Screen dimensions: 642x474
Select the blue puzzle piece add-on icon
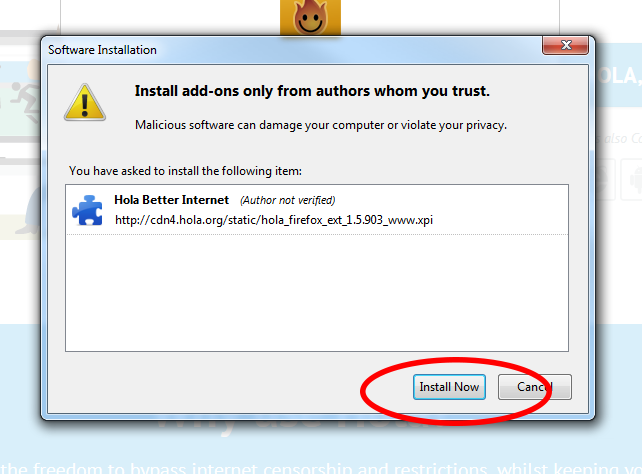coord(87,210)
